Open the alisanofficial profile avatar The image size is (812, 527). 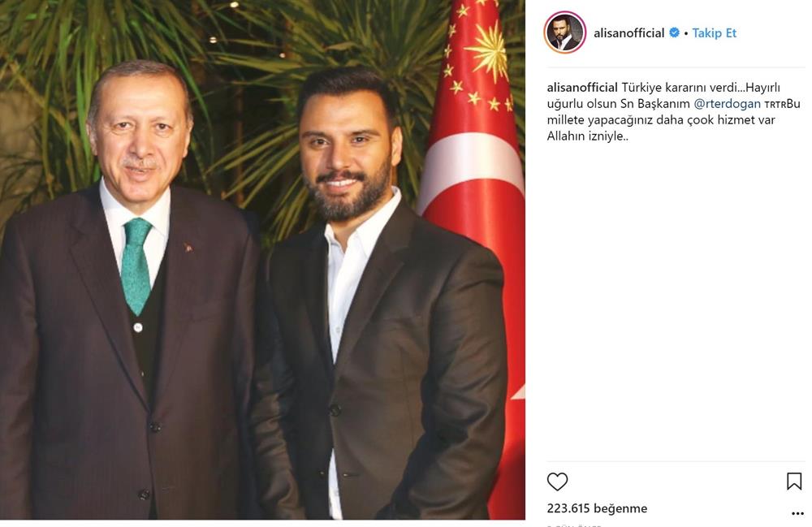tap(564, 32)
